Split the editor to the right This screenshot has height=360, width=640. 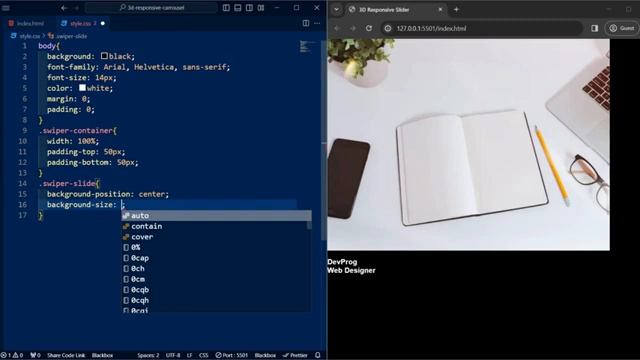(306, 23)
